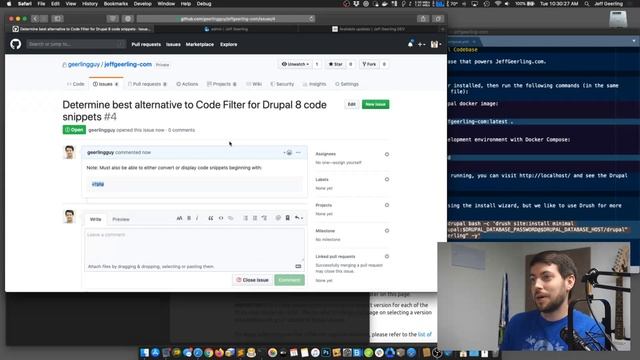Viewport: 640px width, 360px height.
Task: Insert a quote in comment editor
Action: click(211, 218)
